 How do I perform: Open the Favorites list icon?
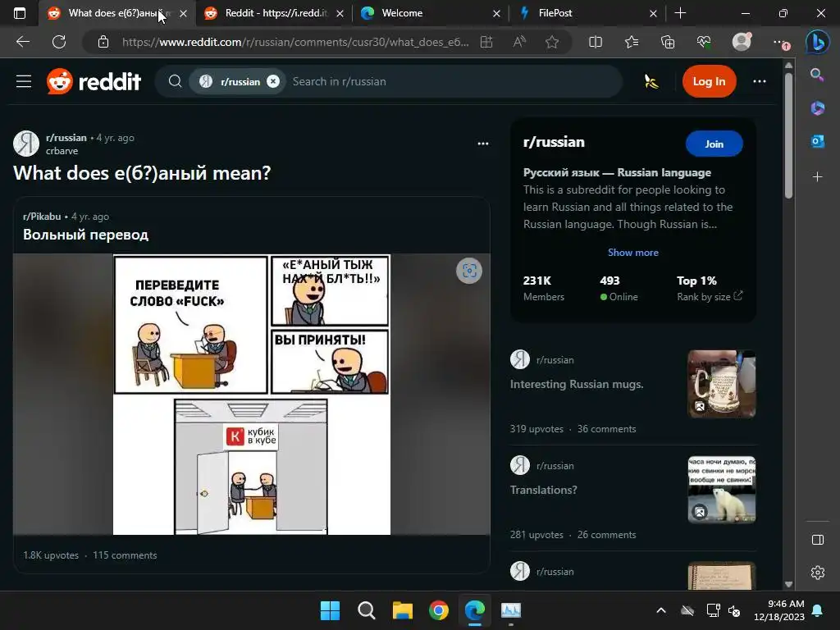tap(632, 42)
